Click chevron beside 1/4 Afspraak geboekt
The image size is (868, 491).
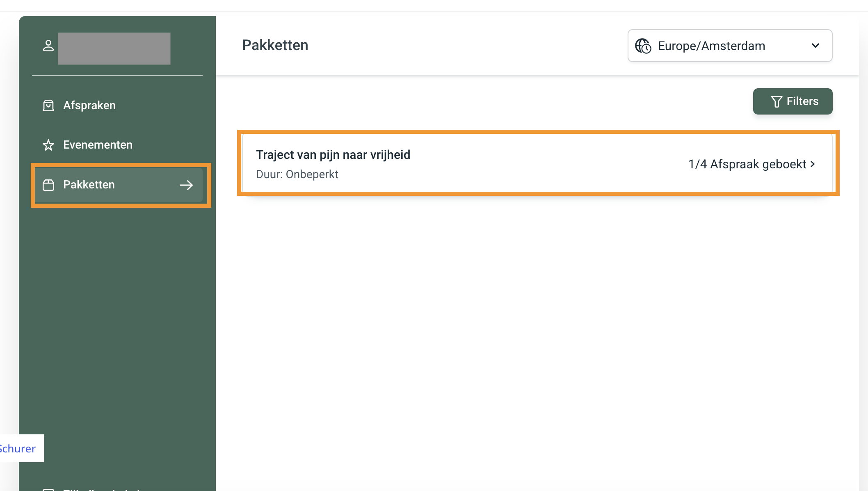pyautogui.click(x=813, y=164)
